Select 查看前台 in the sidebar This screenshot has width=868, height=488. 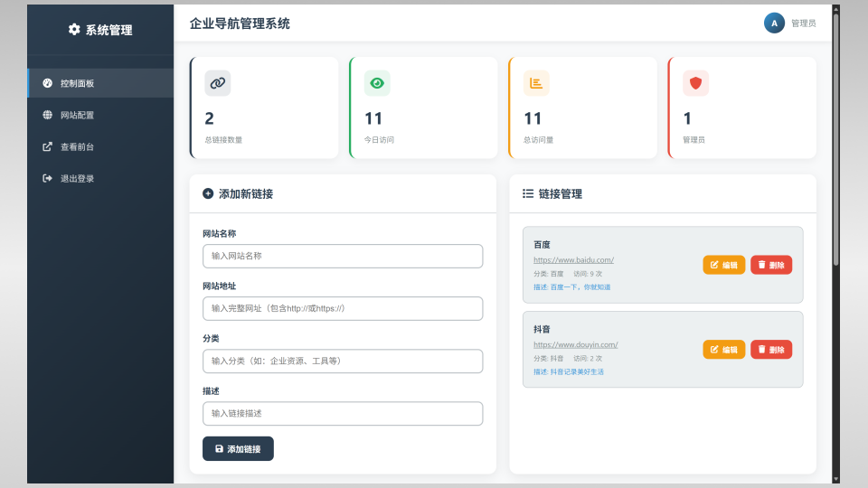(77, 146)
